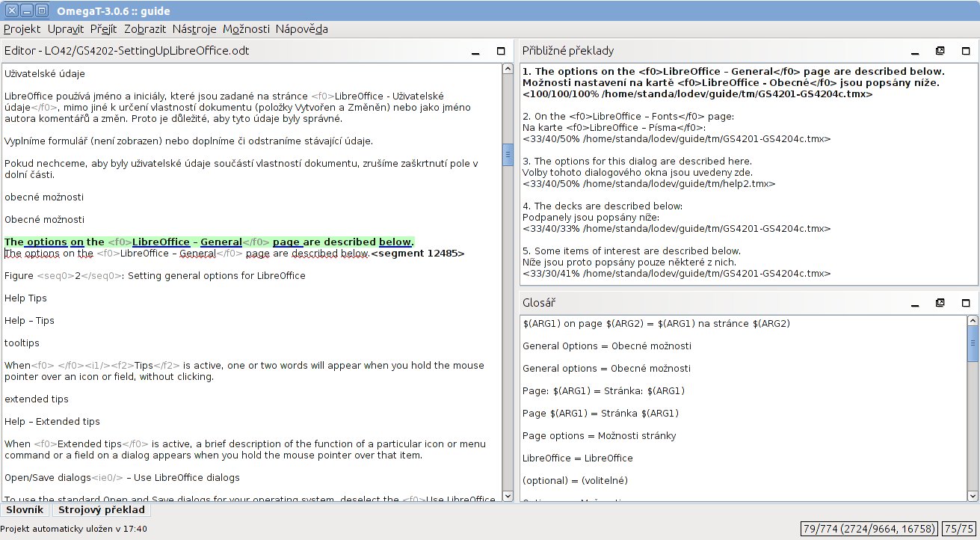Screen dimensions: 980x540
Task: Click Editor scrollbar down arrow
Action: click(x=508, y=495)
